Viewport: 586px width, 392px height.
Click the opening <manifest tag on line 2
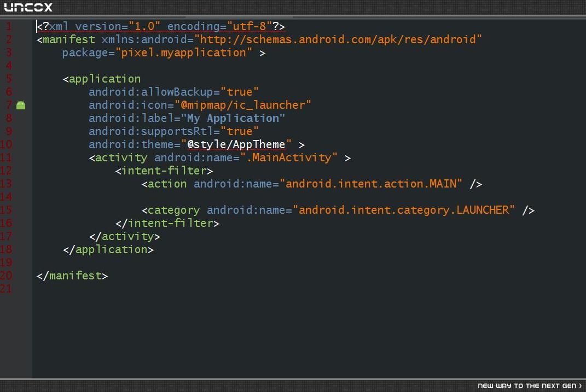click(66, 39)
